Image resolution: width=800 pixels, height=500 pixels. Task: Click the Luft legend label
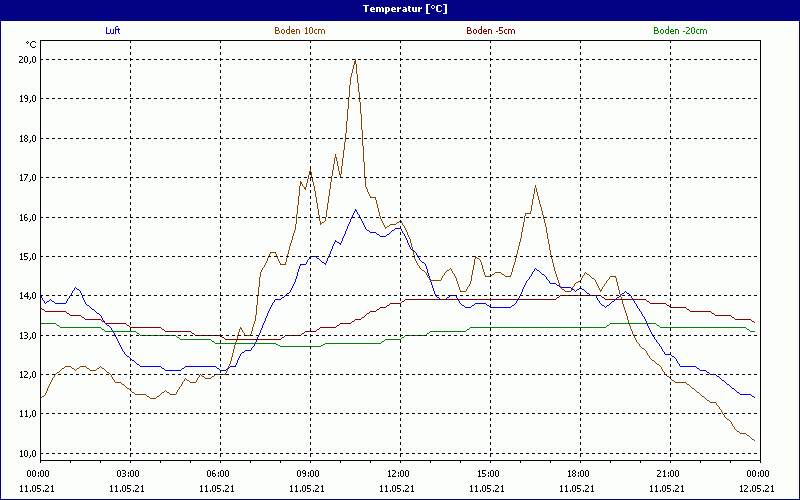[113, 31]
